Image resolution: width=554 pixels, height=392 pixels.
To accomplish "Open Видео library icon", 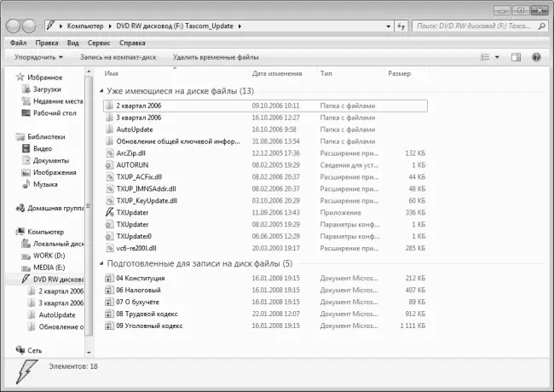I will tap(26, 148).
